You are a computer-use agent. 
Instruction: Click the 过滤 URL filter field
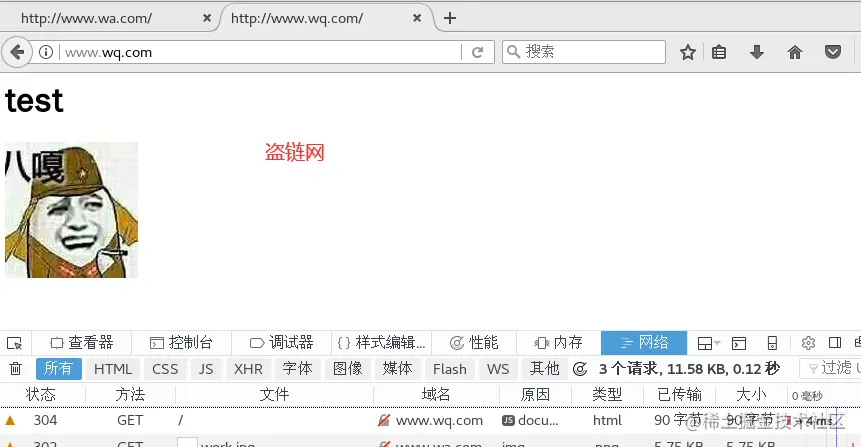[830, 368]
